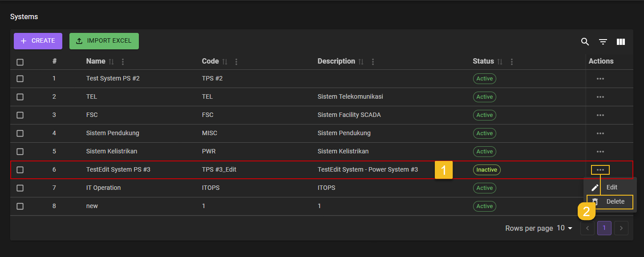Choose Edit from the context menu

click(x=612, y=188)
